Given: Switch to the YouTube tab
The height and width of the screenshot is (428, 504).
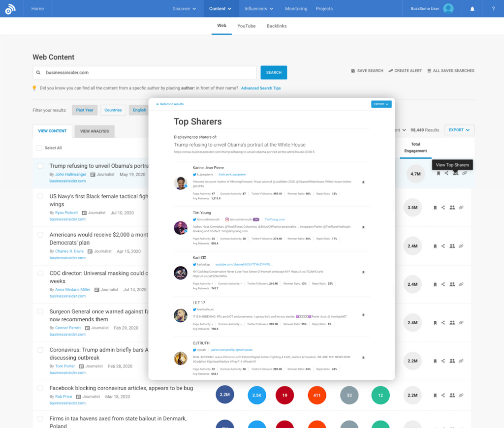Looking at the screenshot, I should (246, 26).
